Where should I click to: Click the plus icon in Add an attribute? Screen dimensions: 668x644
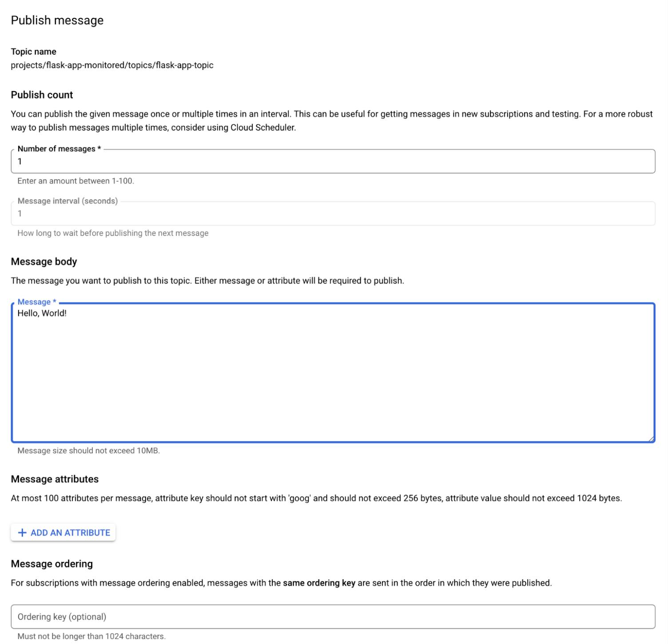click(22, 532)
